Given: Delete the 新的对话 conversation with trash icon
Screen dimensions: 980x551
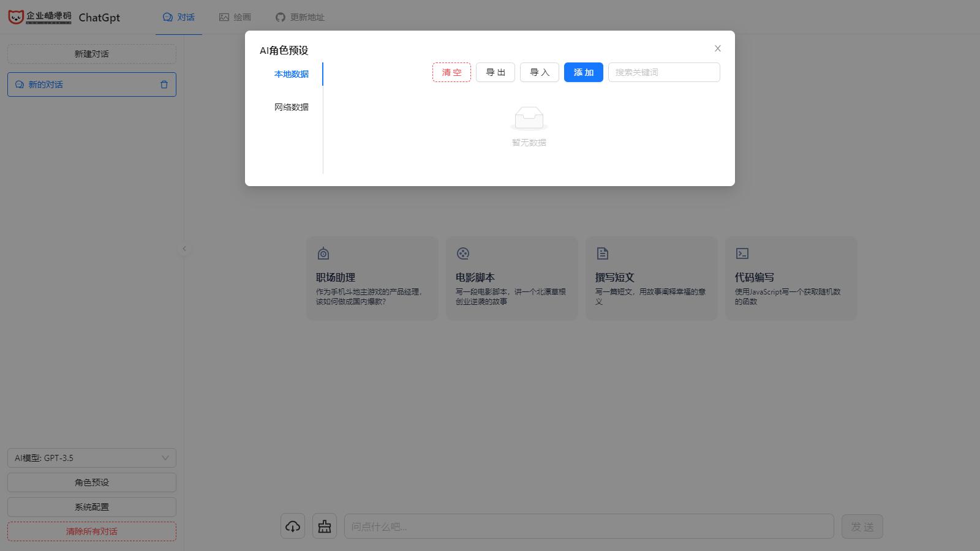Looking at the screenshot, I should coord(164,84).
